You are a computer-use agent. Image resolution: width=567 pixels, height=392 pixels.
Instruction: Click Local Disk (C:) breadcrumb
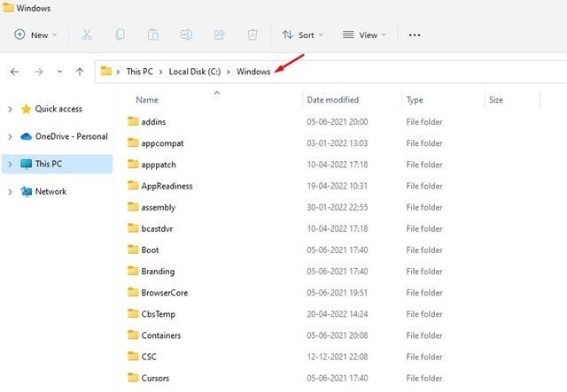(x=195, y=72)
